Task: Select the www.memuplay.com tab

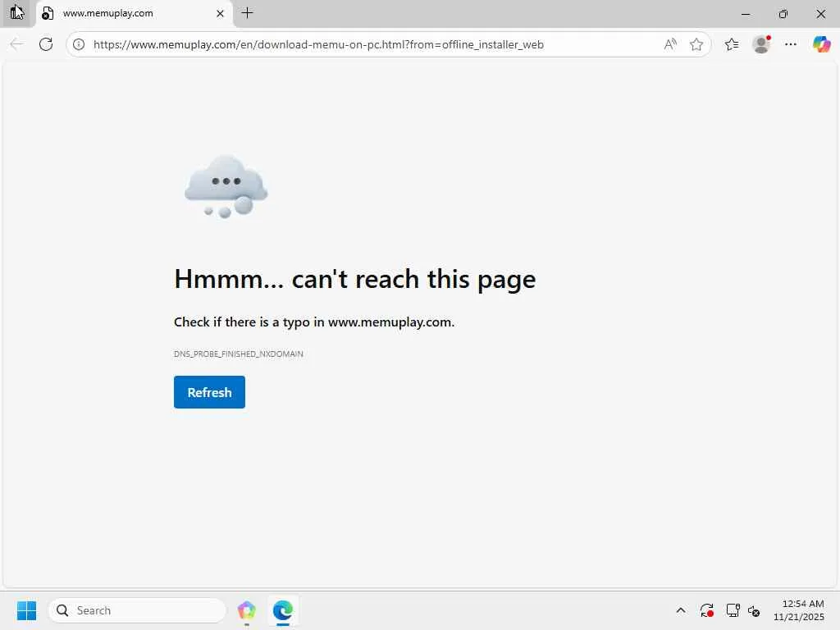Action: tap(134, 13)
